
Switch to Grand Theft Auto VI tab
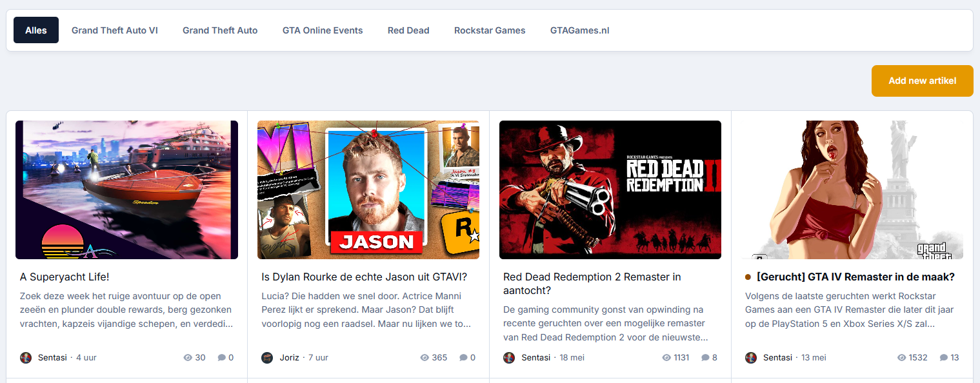pos(115,30)
